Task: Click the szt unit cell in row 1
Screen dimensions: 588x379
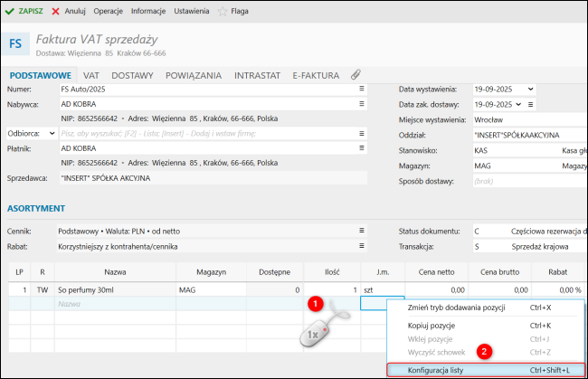Action: (383, 289)
